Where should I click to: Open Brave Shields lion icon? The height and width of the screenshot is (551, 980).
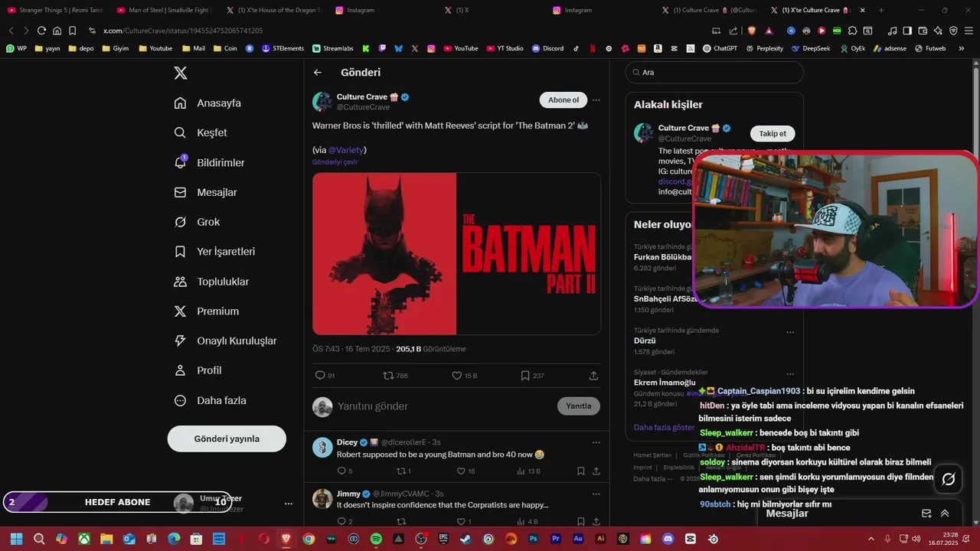751,31
